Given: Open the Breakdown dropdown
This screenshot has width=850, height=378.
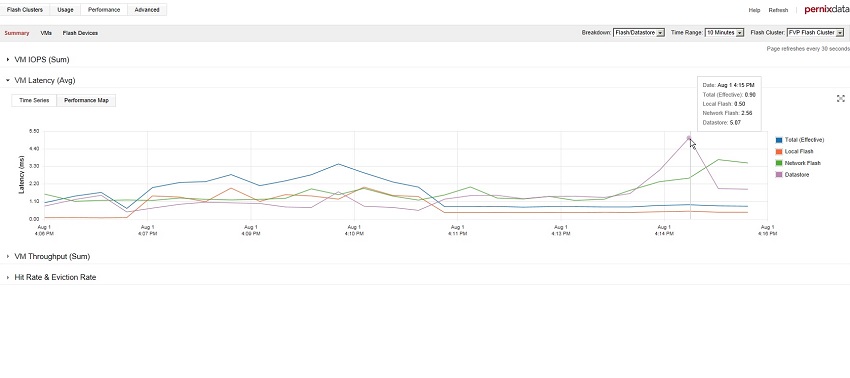Looking at the screenshot, I should tap(639, 33).
